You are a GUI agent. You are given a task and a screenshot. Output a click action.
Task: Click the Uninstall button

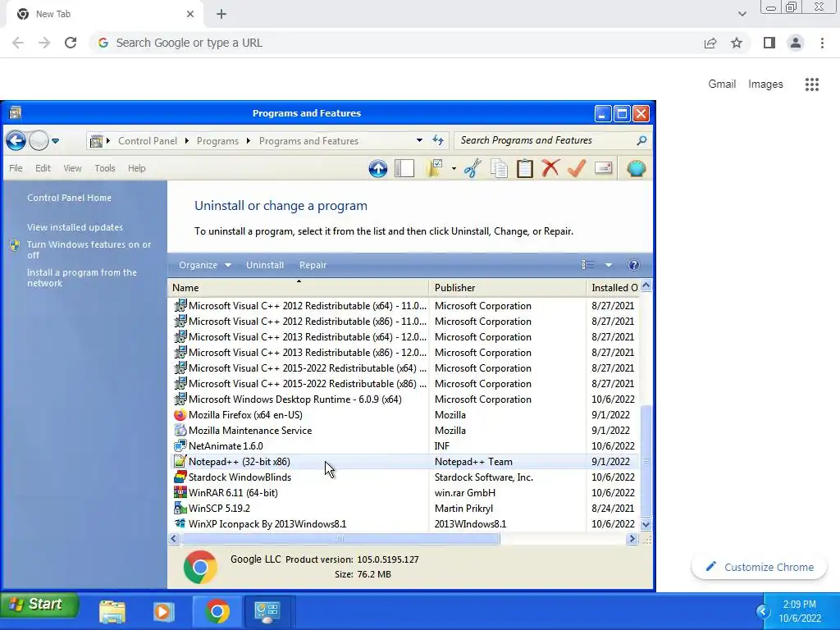tap(265, 265)
